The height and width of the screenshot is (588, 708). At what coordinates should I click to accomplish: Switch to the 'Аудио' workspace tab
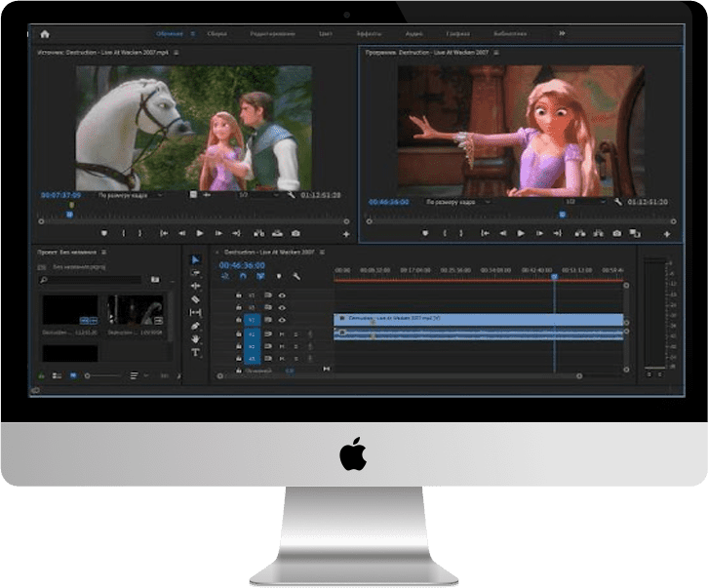414,34
